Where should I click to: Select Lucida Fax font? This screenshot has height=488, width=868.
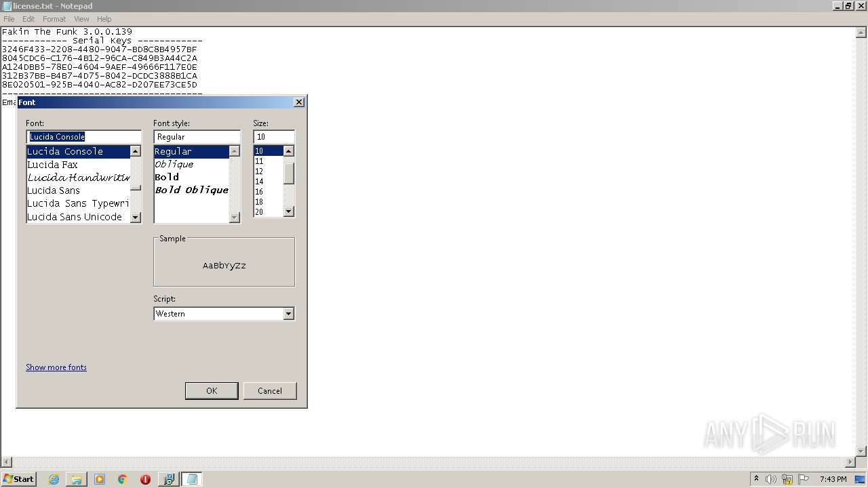pos(78,165)
